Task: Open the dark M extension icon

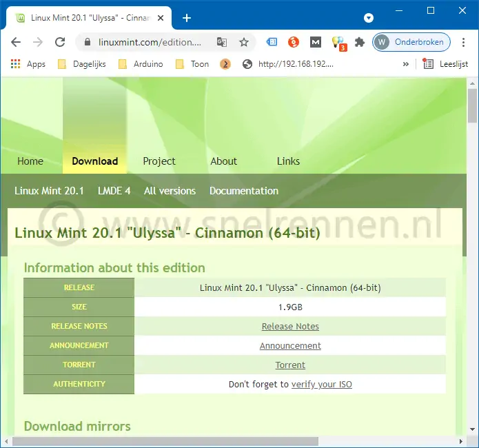Action: 316,42
